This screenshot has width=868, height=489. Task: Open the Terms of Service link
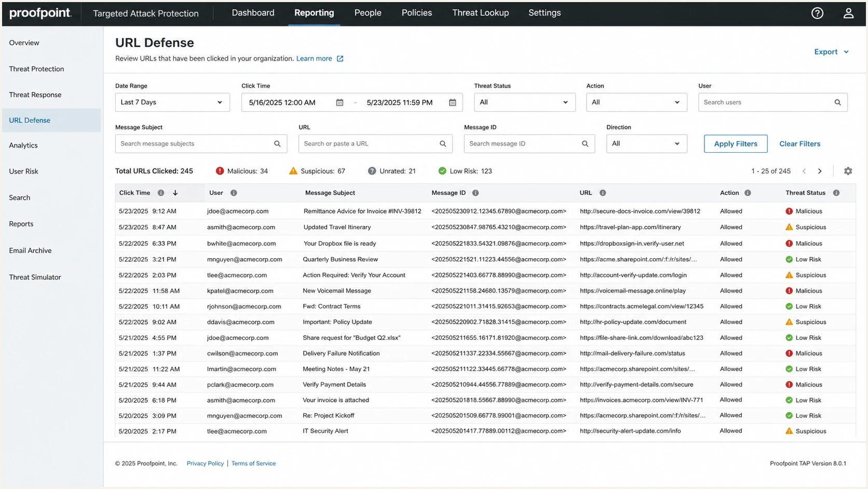coord(253,464)
